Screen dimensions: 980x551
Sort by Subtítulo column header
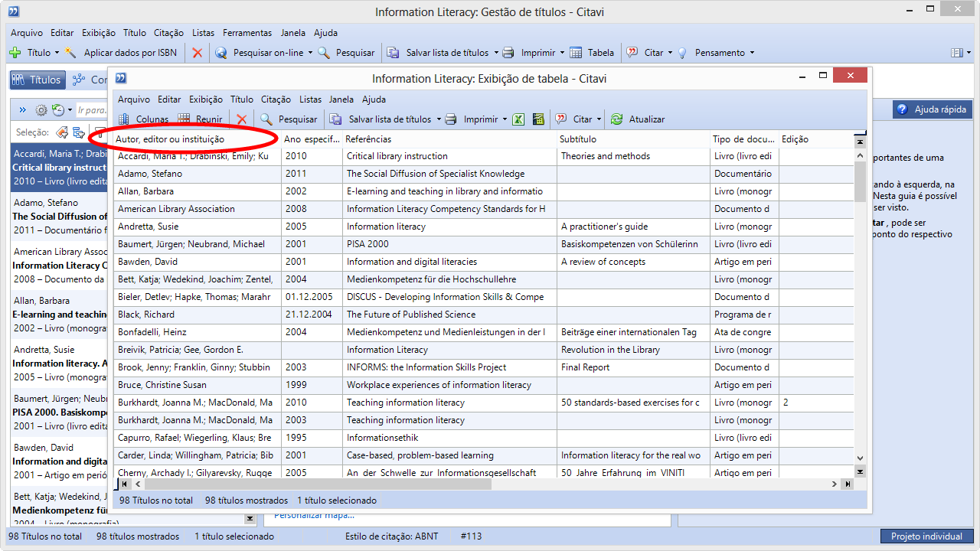click(x=633, y=139)
